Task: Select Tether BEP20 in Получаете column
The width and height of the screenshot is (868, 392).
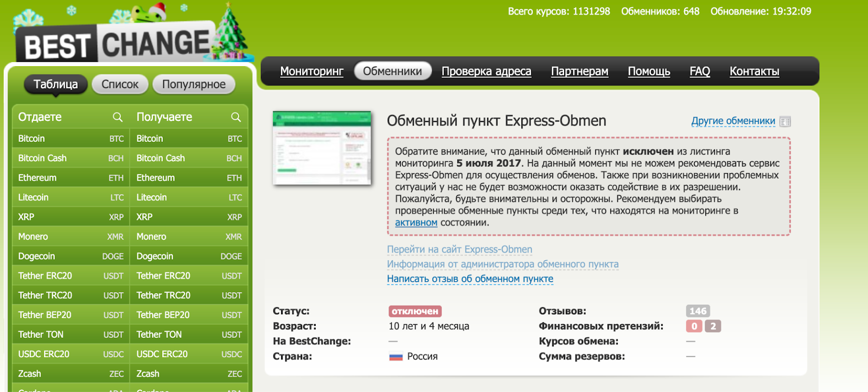Action: 189,314
